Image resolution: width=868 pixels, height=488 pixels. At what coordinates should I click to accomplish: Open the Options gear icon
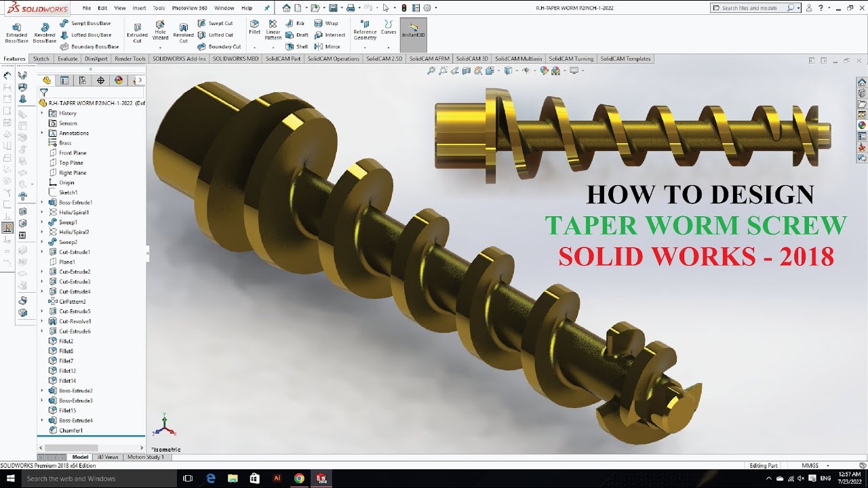coord(427,8)
